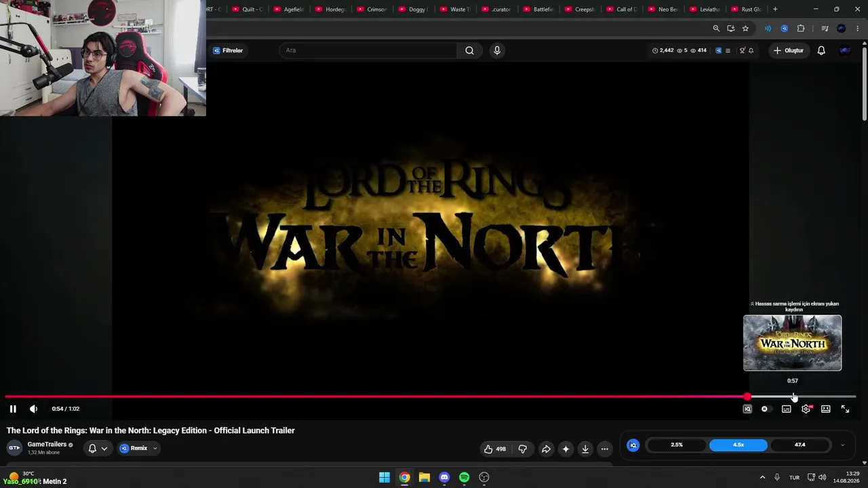The image size is (868, 488).
Task: Switch to theater mode view
Action: click(x=825, y=409)
